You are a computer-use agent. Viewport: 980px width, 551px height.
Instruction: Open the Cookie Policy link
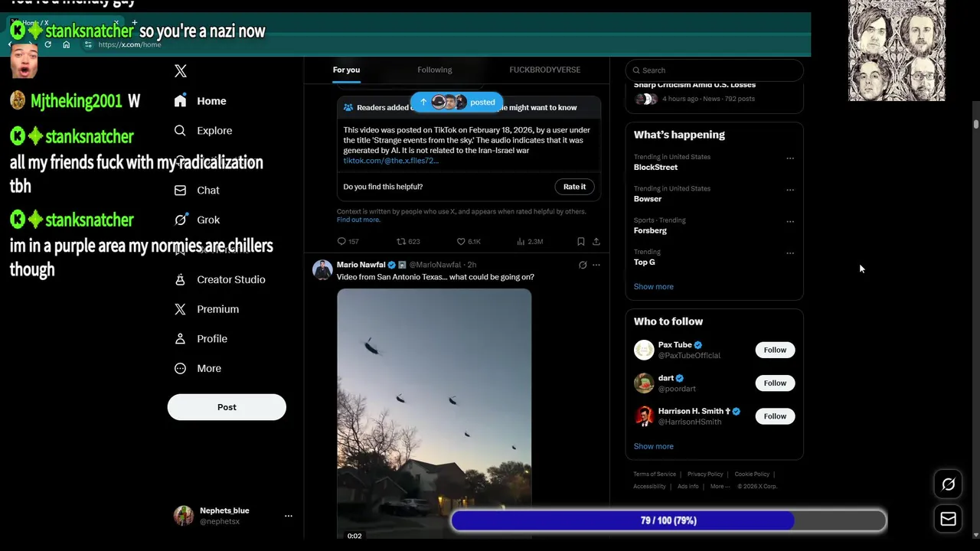tap(752, 474)
